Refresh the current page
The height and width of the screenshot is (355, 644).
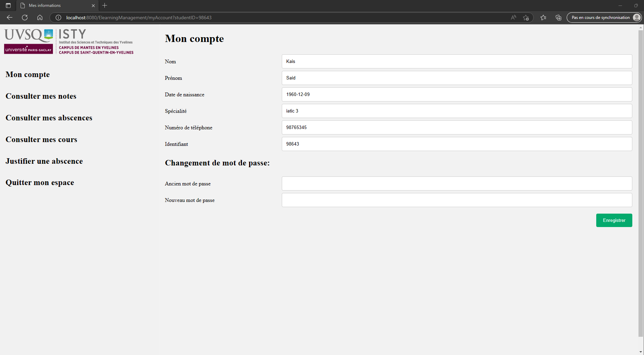click(24, 18)
